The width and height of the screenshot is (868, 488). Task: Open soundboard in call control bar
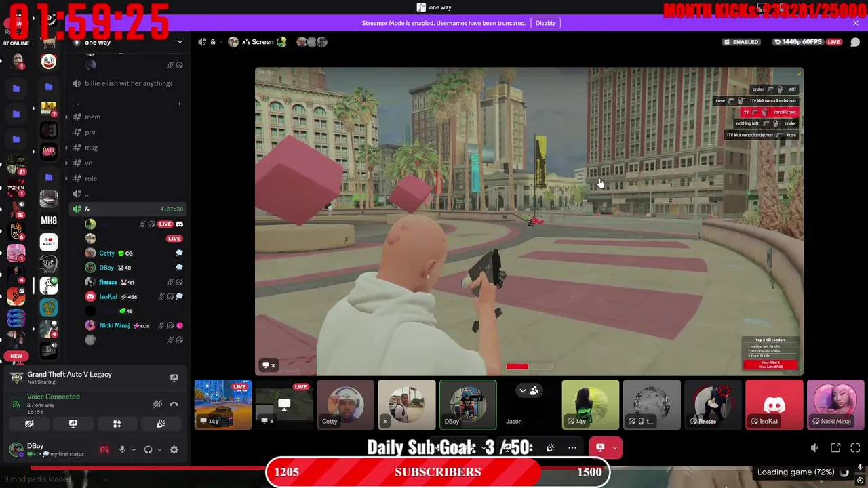(551, 447)
